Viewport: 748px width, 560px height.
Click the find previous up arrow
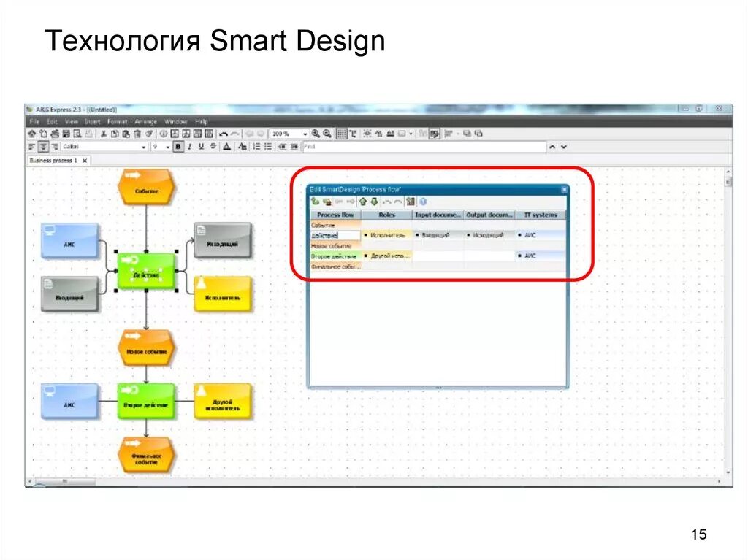click(x=552, y=147)
